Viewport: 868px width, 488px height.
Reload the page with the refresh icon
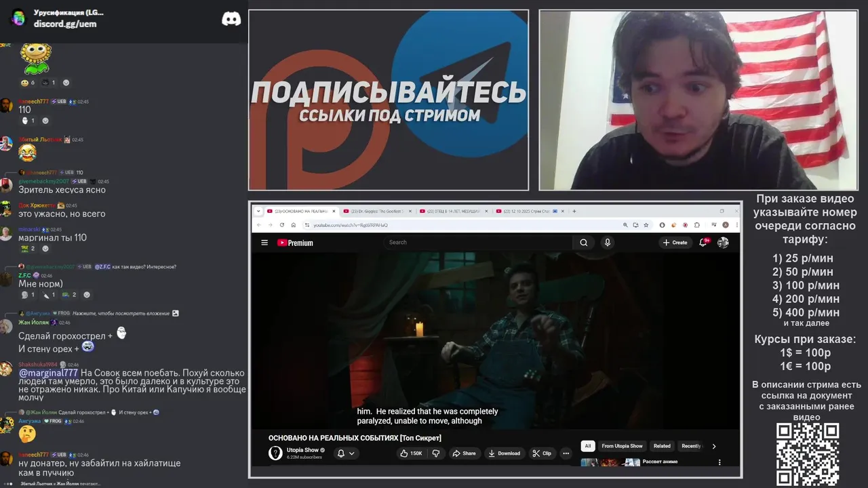tap(282, 225)
